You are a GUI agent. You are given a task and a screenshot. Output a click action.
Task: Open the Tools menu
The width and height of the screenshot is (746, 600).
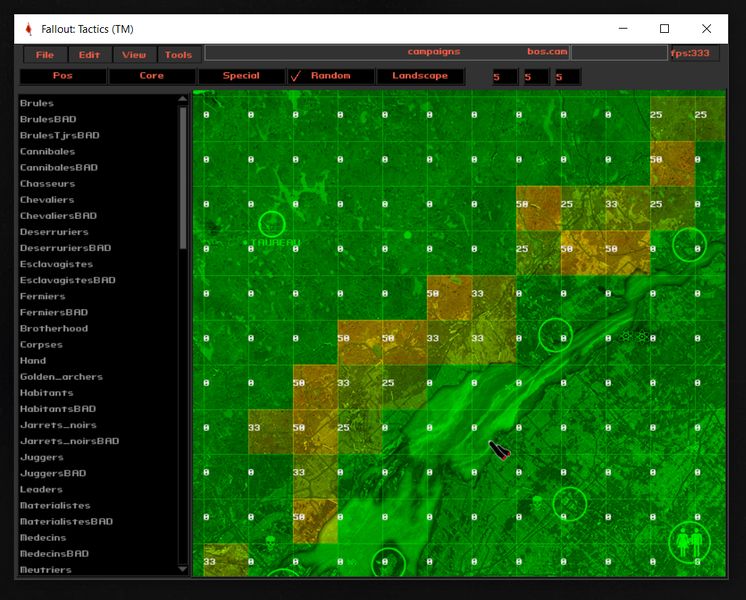[x=179, y=55]
